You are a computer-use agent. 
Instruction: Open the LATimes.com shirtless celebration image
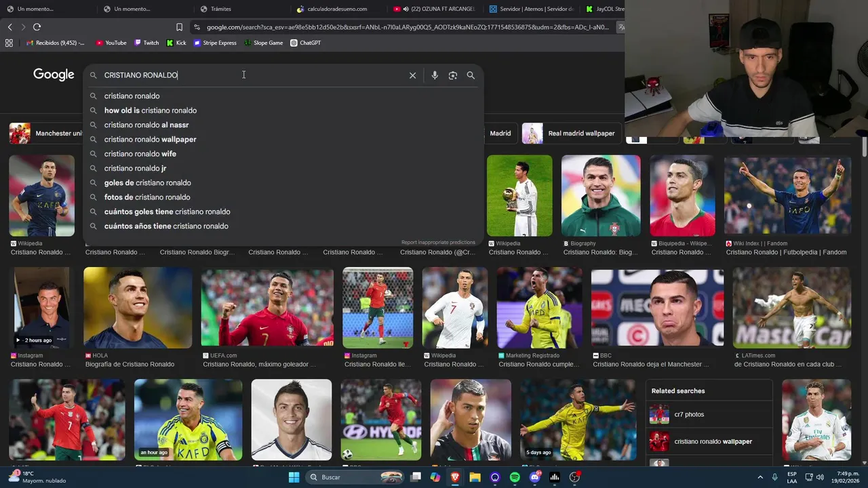[791, 308]
